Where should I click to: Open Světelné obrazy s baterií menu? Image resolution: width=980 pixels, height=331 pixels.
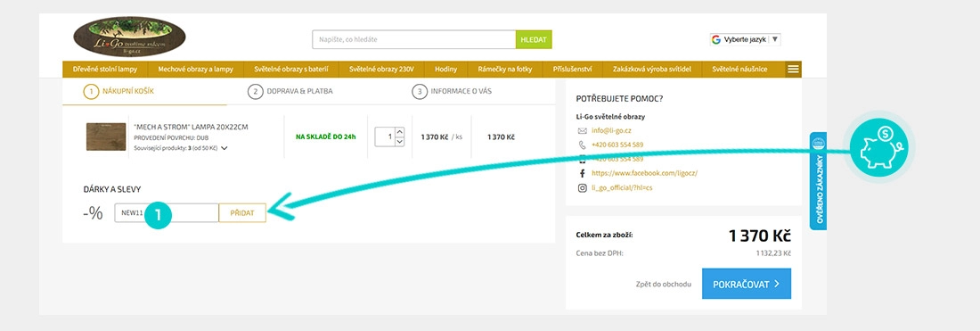click(291, 69)
